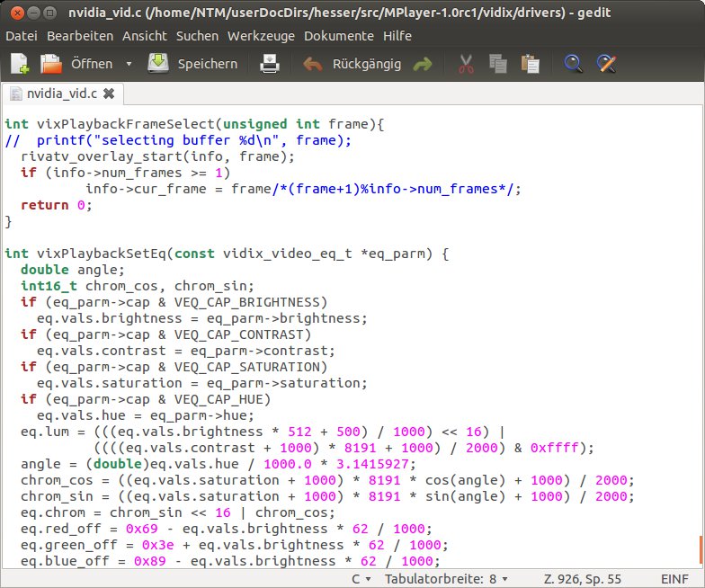
Task: Click the window maximize button
Action: pyautogui.click(x=50, y=13)
